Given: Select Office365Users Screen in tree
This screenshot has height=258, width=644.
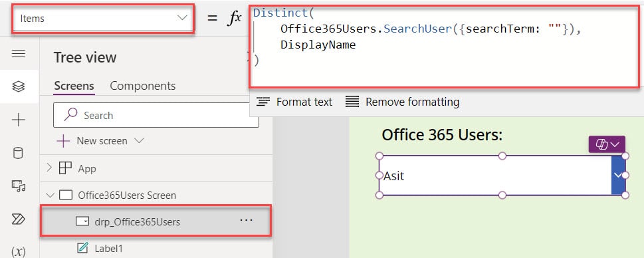Looking at the screenshot, I should pyautogui.click(x=156, y=195).
